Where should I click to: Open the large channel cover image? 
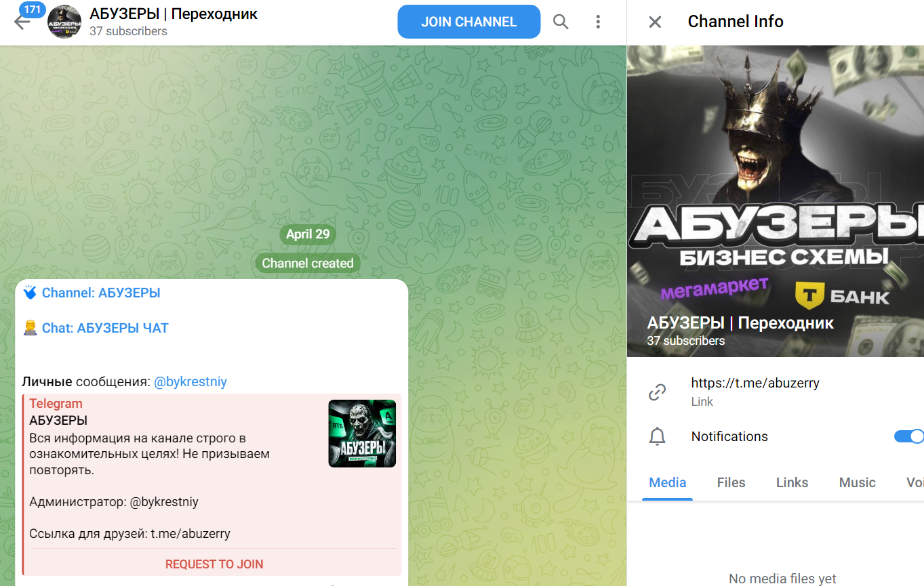(776, 201)
